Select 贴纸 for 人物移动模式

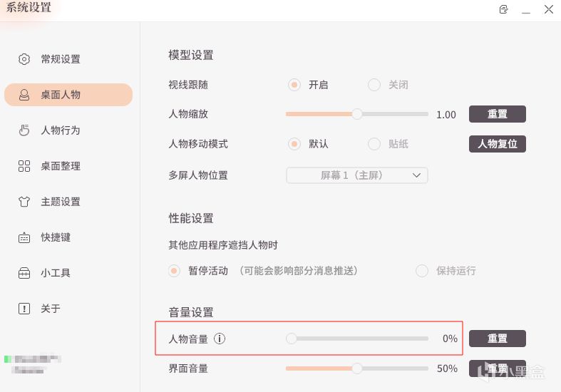(374, 144)
